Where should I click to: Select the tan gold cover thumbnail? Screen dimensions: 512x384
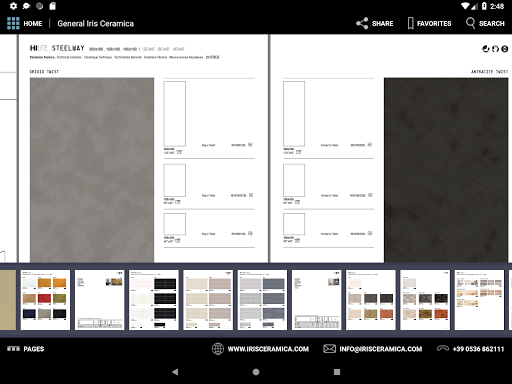tap(8, 300)
